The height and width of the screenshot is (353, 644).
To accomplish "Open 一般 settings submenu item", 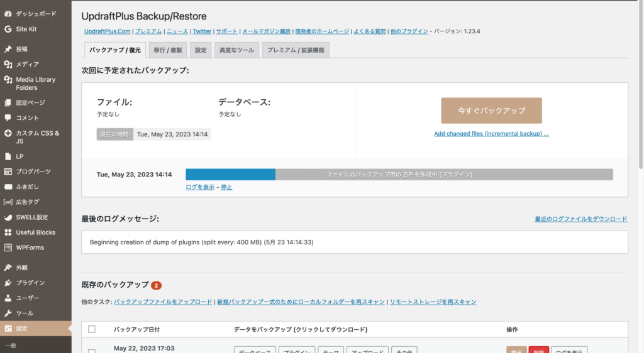I will [x=11, y=345].
